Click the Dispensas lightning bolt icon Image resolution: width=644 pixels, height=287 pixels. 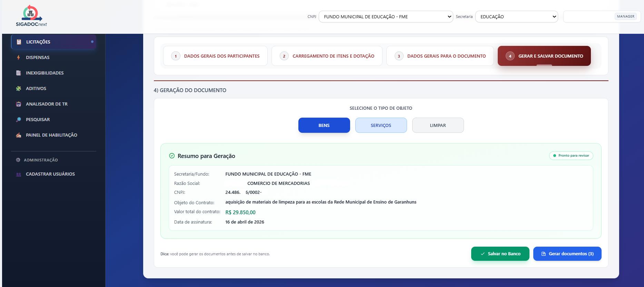coord(19,57)
